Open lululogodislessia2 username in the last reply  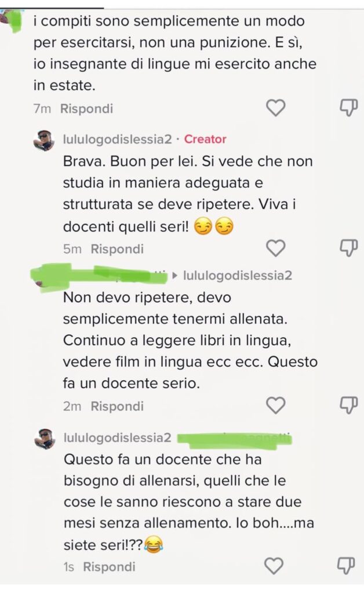click(117, 437)
